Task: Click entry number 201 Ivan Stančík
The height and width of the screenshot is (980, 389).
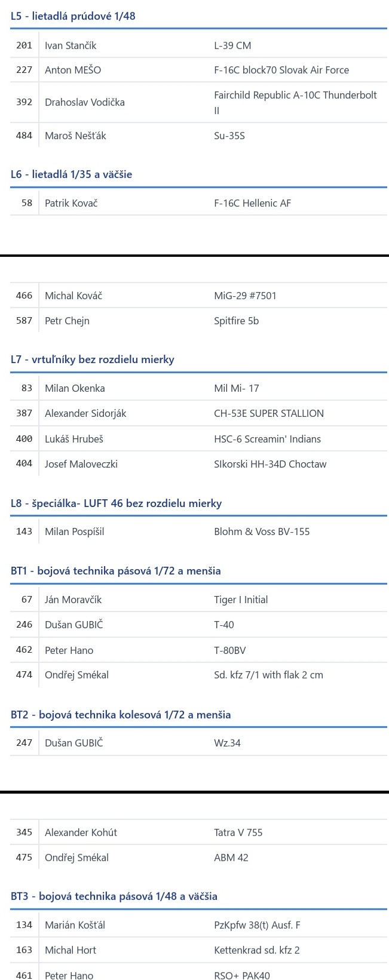Action: pyautogui.click(x=198, y=45)
